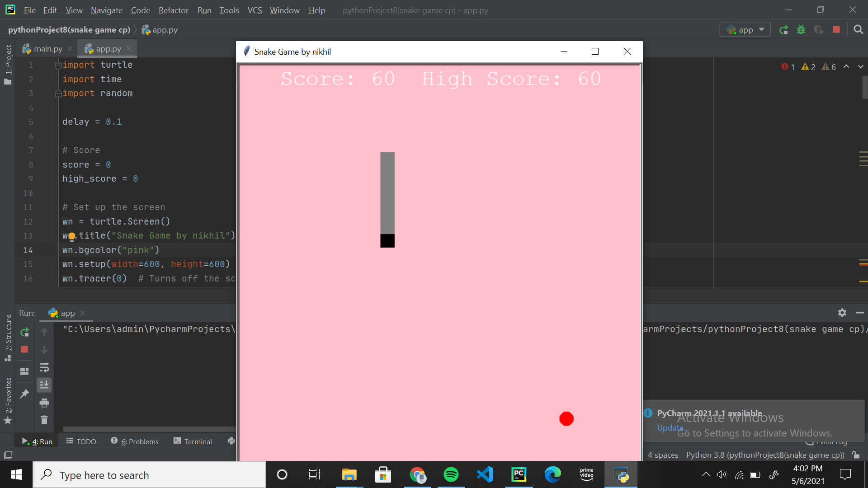Open Search Everywhere magnifier icon
868x488 pixels.
pyautogui.click(x=859, y=29)
